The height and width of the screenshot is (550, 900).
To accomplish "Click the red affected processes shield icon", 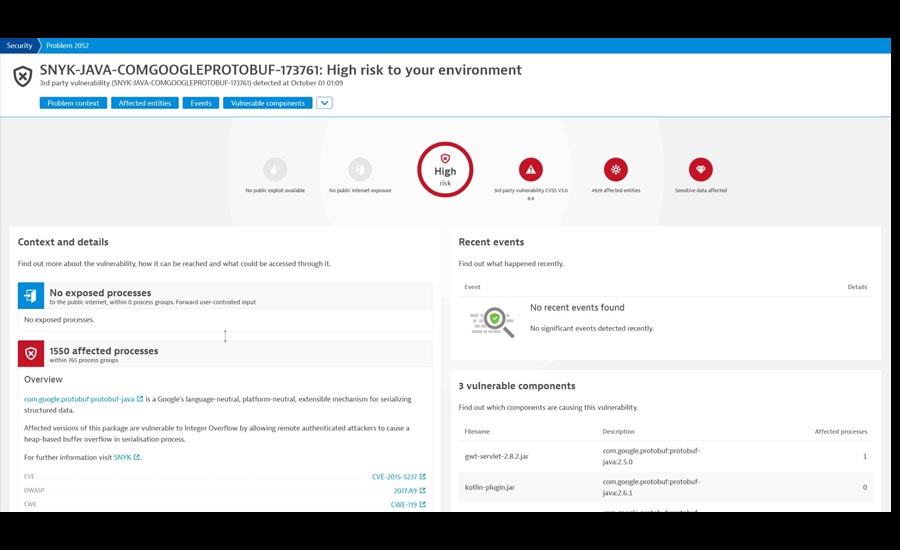I will tap(31, 354).
